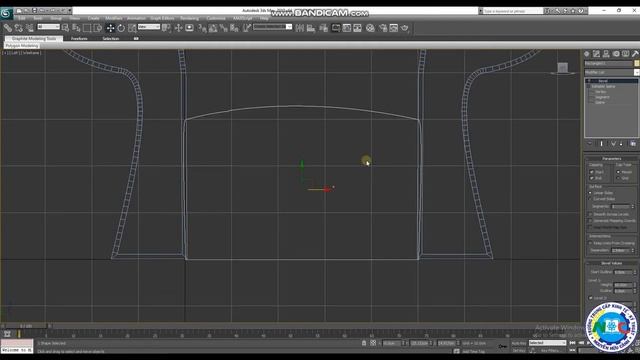Select the Morph cap type radio

(618, 172)
